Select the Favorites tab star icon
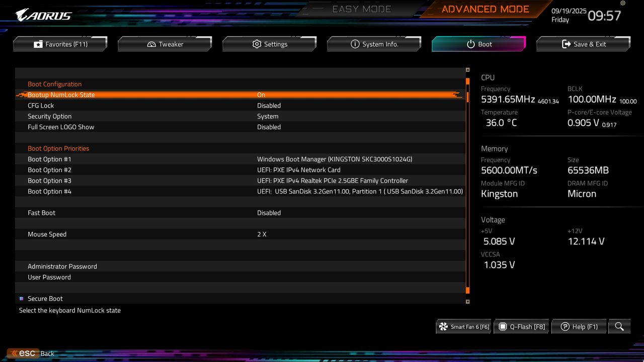 (x=38, y=44)
